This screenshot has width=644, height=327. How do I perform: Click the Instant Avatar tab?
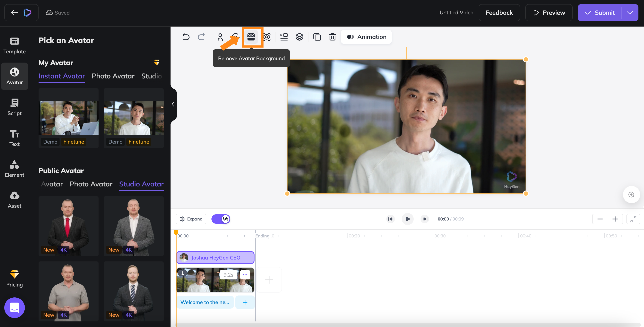pyautogui.click(x=61, y=76)
